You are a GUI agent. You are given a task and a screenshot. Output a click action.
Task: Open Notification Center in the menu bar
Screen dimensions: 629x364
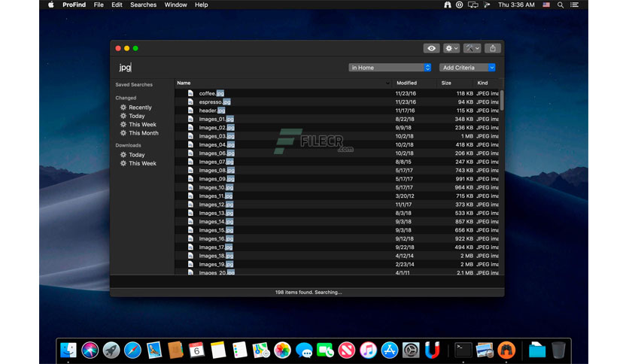click(x=574, y=5)
